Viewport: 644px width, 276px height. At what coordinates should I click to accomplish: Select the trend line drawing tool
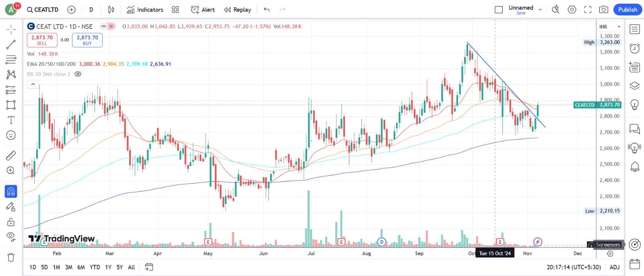pos(11,44)
